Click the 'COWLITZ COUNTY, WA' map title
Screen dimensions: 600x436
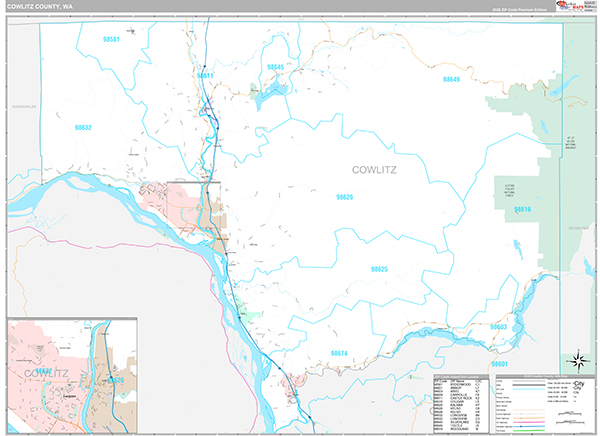point(40,7)
